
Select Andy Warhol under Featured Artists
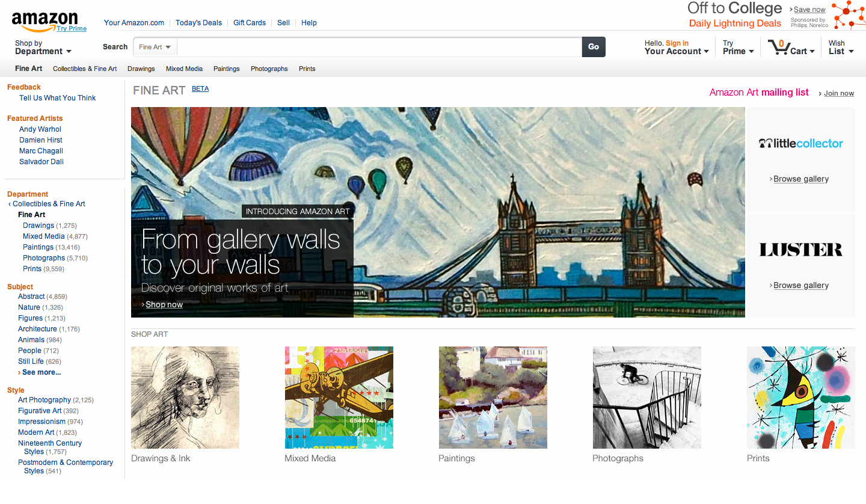tap(40, 129)
